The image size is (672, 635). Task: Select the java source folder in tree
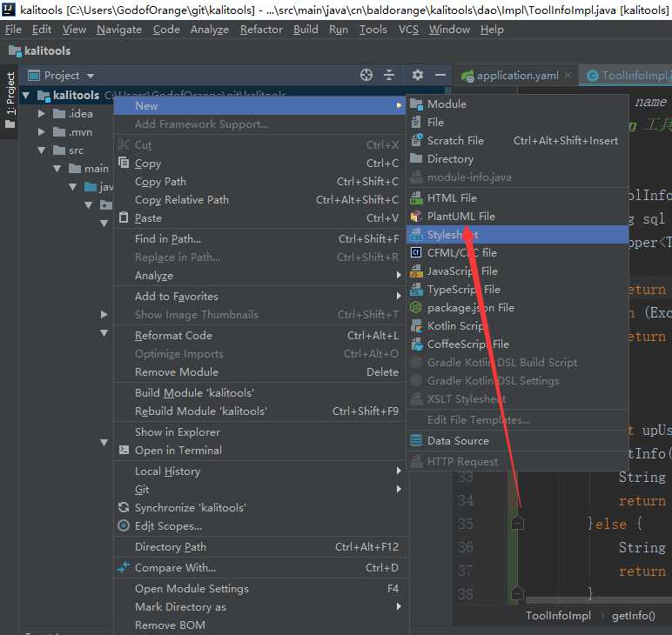click(x=98, y=187)
